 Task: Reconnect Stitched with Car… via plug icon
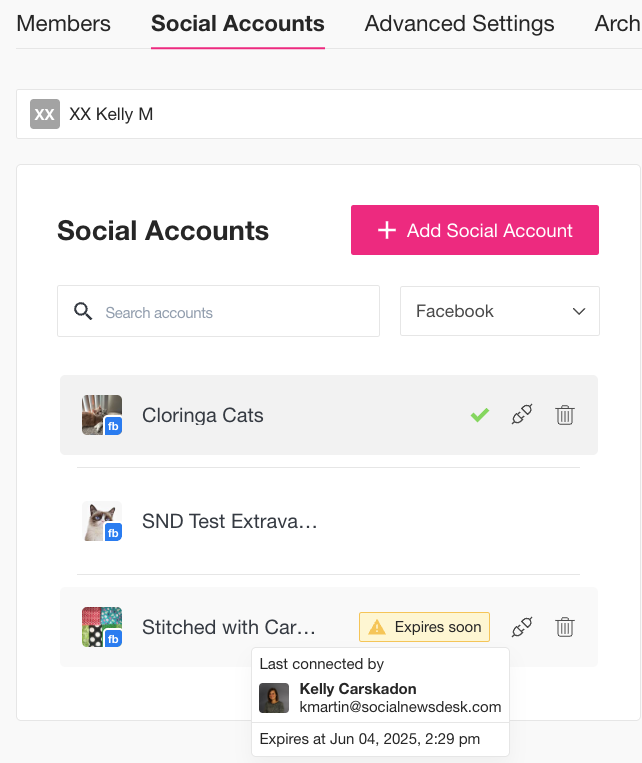[522, 627]
